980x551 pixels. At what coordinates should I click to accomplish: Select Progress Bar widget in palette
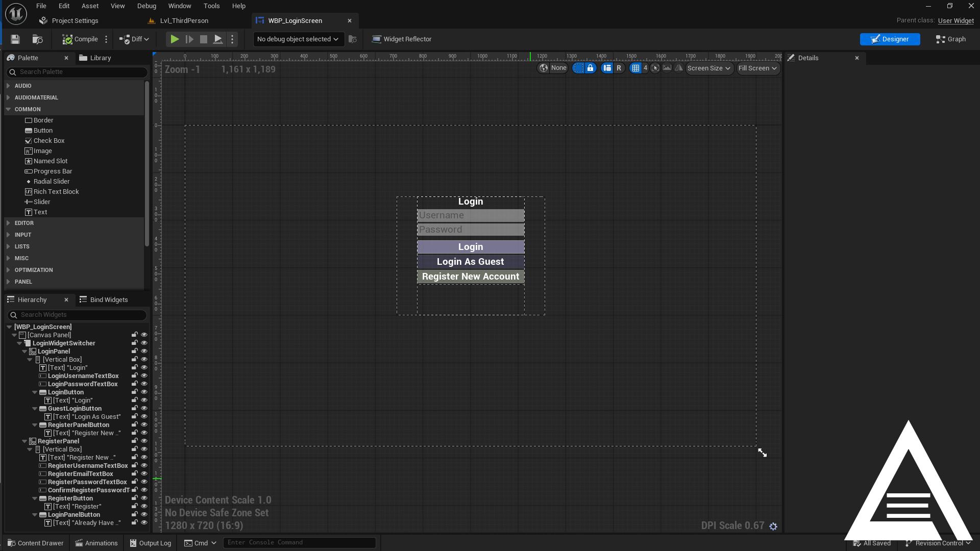pyautogui.click(x=48, y=171)
